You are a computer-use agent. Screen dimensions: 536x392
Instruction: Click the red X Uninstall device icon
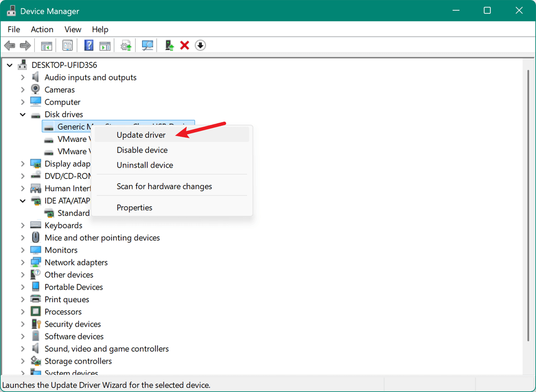(x=184, y=45)
